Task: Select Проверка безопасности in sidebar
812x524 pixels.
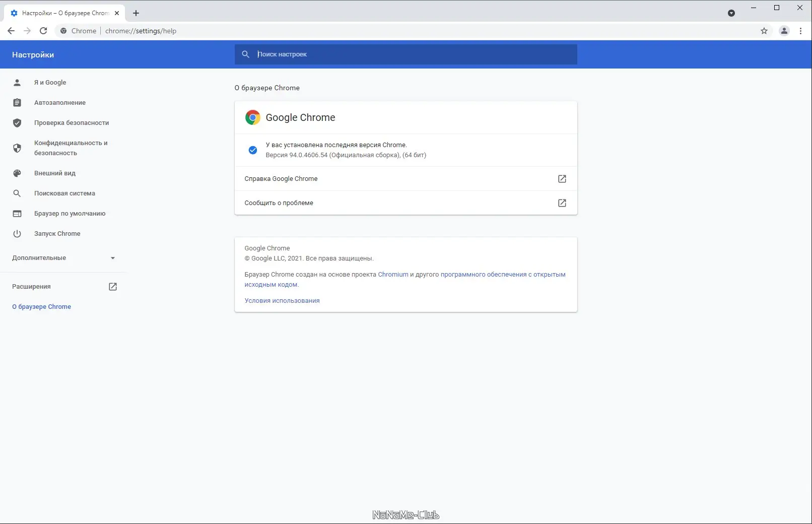Action: point(72,122)
